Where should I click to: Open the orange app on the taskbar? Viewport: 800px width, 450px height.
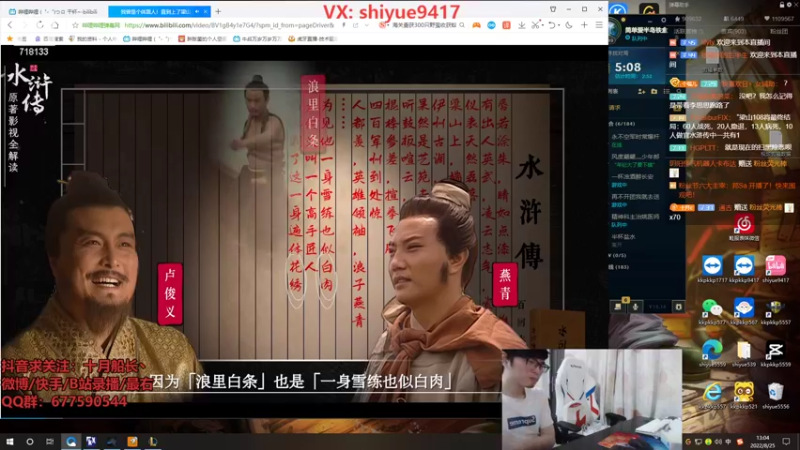pos(132,441)
